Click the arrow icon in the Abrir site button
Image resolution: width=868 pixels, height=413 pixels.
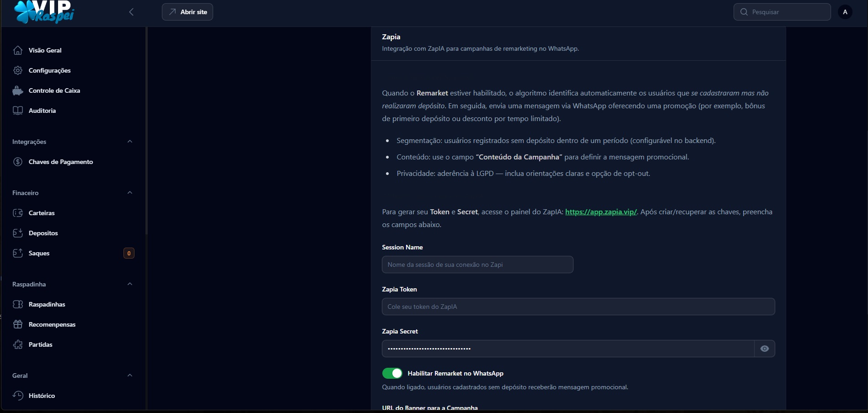pyautogui.click(x=172, y=12)
